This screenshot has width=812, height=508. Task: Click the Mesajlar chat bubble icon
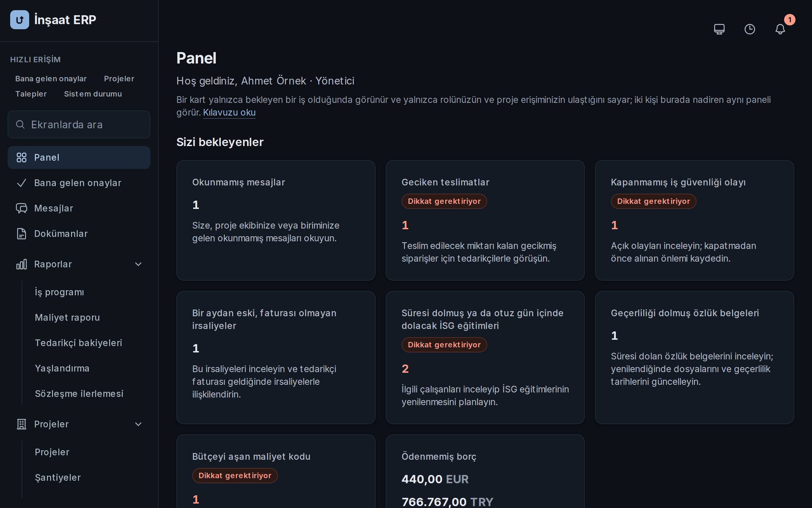pyautogui.click(x=22, y=208)
